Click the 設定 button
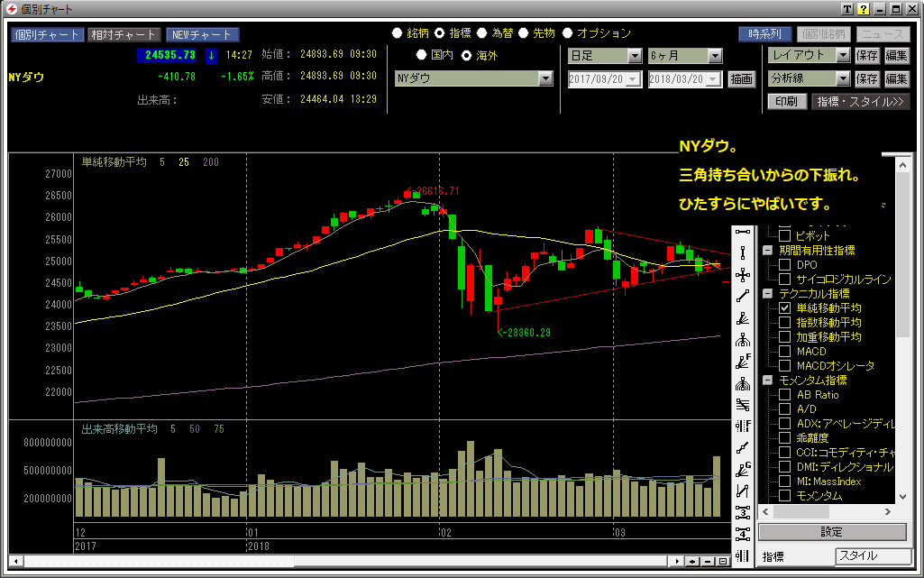 coord(832,532)
